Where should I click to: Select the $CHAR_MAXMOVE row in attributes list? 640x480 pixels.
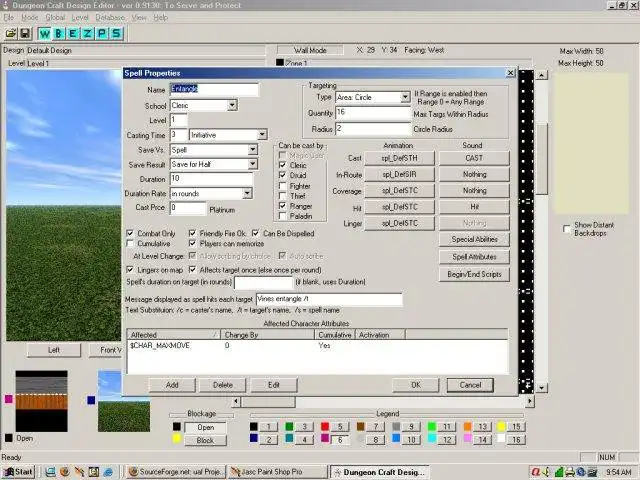pos(317,346)
